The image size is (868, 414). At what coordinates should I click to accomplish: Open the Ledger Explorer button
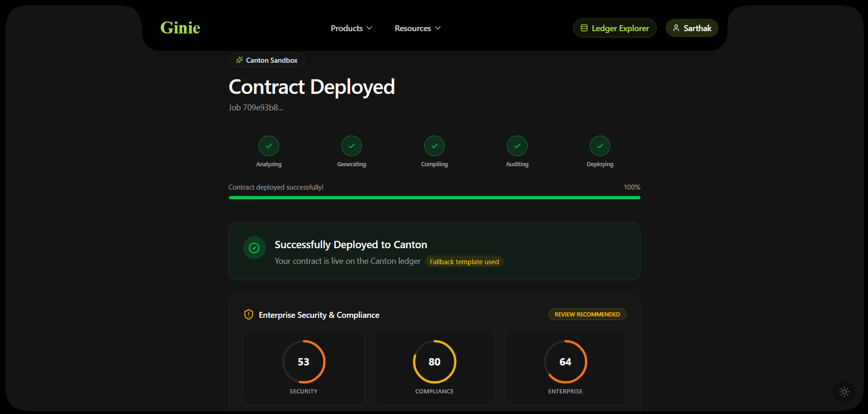[615, 28]
